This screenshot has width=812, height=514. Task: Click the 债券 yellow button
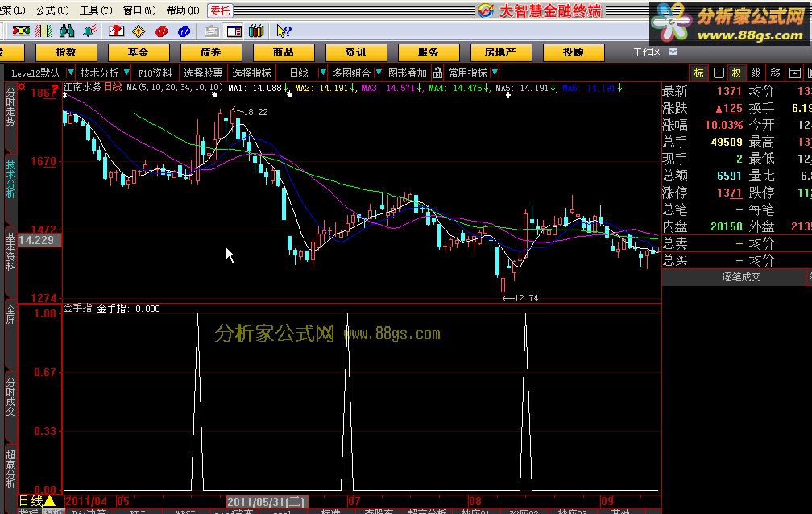211,52
